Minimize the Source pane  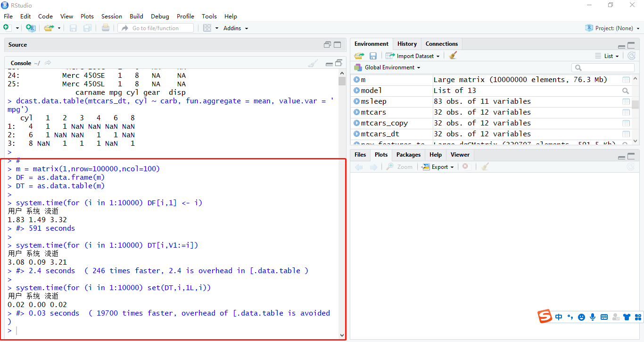pos(327,44)
